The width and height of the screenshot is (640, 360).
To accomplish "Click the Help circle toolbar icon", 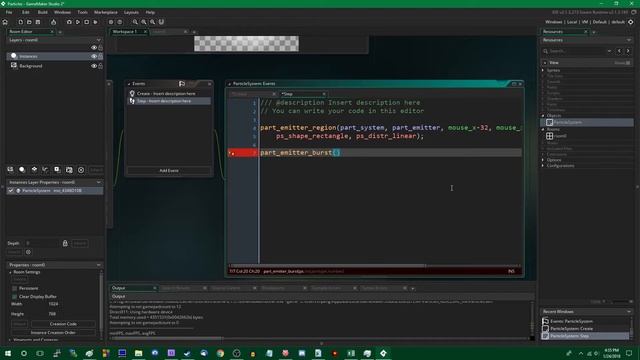I will (x=120, y=22).
